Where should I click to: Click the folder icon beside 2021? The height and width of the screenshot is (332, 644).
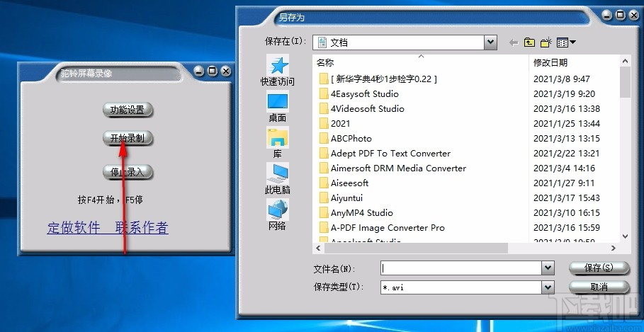click(324, 123)
